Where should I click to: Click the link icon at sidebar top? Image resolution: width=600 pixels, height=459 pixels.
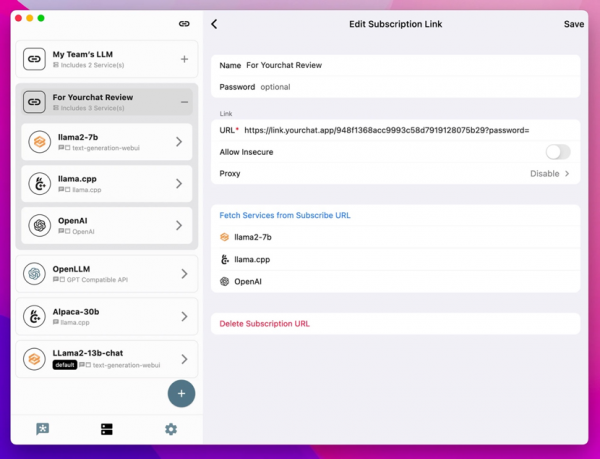[x=183, y=23]
